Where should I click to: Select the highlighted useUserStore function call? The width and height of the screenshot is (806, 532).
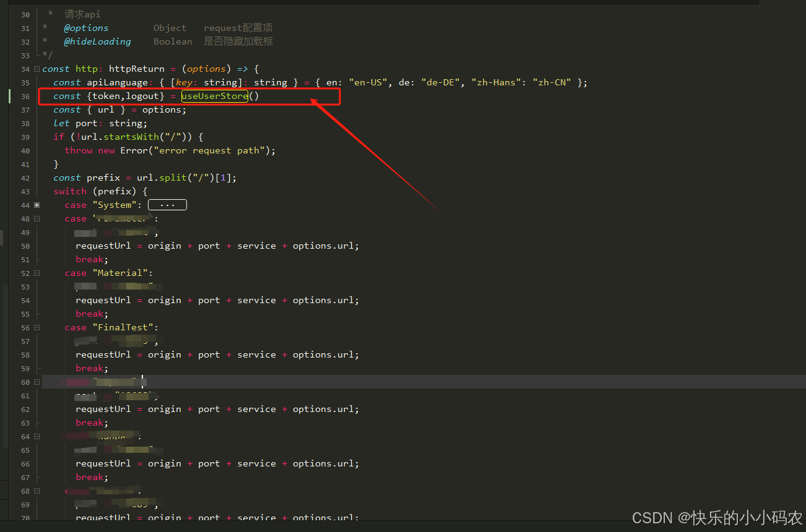214,96
